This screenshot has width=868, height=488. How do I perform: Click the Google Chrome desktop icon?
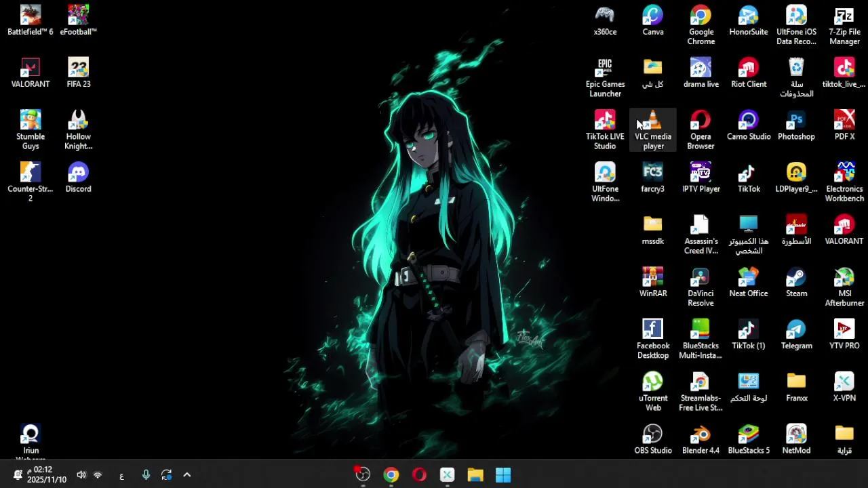click(701, 25)
